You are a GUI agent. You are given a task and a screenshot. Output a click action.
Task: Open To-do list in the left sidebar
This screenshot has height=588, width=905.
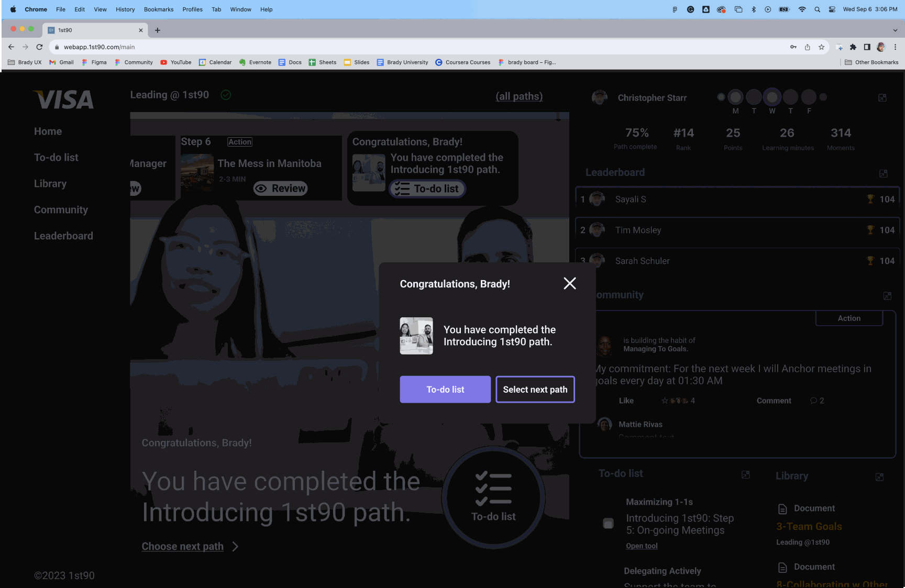click(56, 158)
